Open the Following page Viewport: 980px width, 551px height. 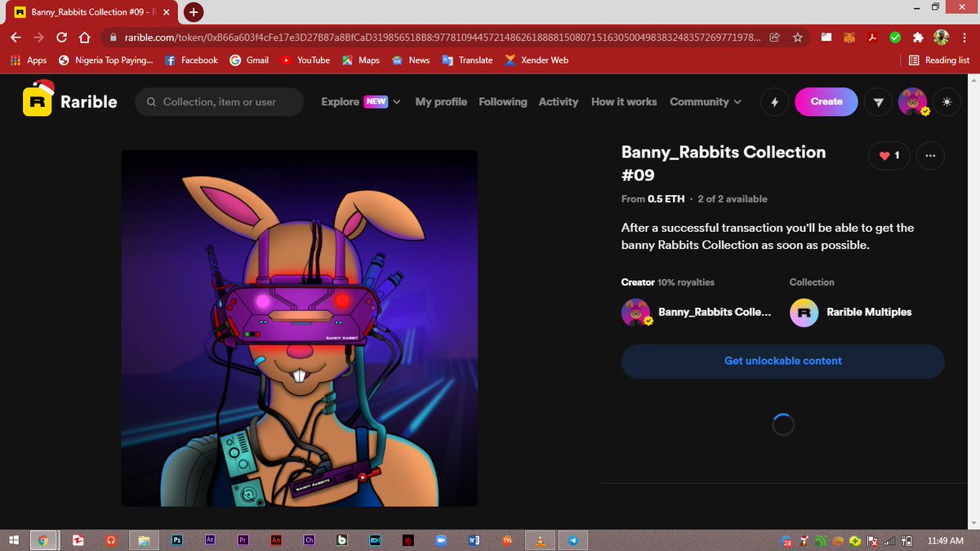coord(502,102)
